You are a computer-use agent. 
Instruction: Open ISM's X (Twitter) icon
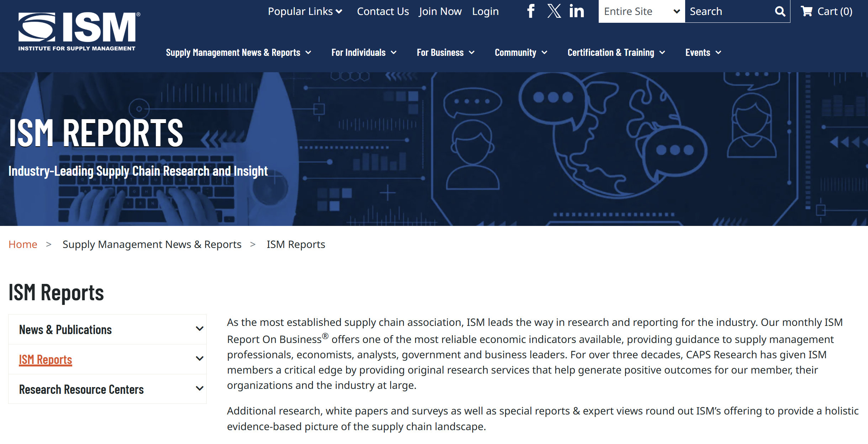coord(554,11)
